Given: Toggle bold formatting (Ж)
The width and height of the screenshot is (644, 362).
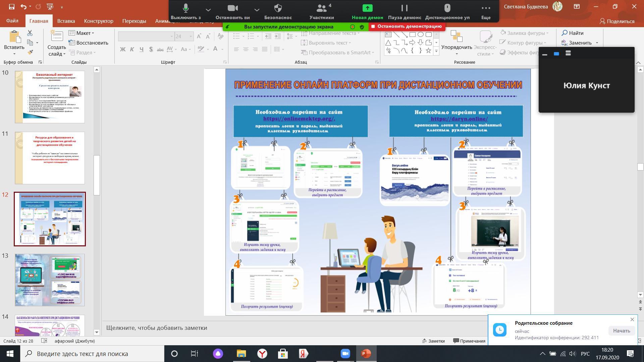Looking at the screenshot, I should [x=123, y=49].
